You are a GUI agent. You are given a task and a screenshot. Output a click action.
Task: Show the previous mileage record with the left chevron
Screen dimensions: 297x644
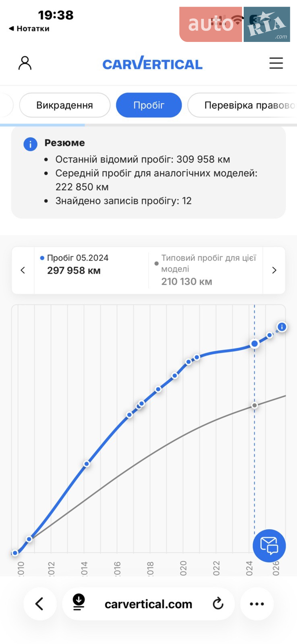coord(23,270)
